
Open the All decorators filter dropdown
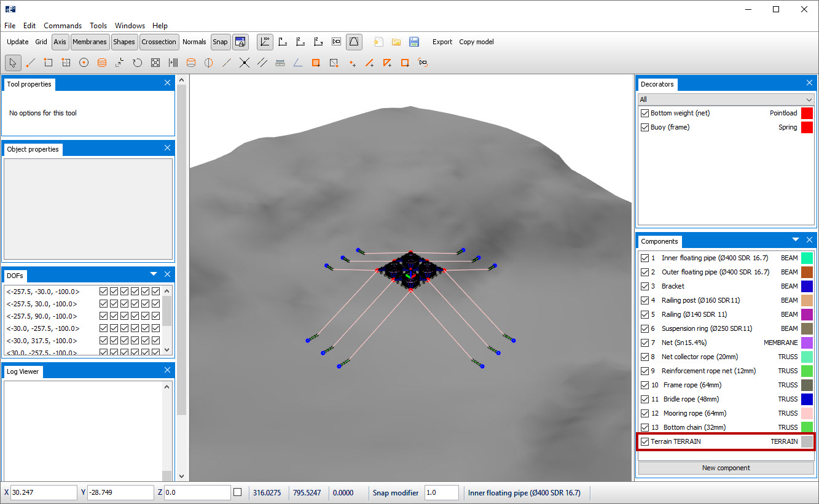[726, 99]
